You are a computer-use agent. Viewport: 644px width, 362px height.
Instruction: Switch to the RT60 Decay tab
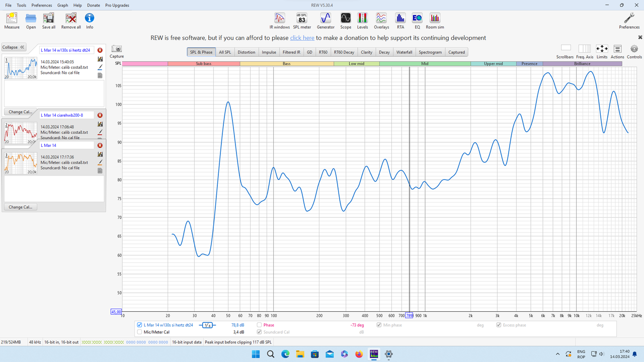[x=344, y=52]
